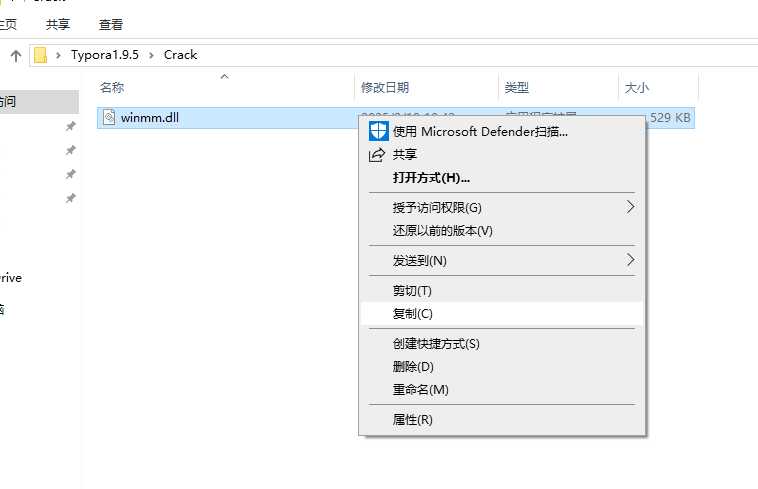Choose 共享 in the context menu

point(502,155)
